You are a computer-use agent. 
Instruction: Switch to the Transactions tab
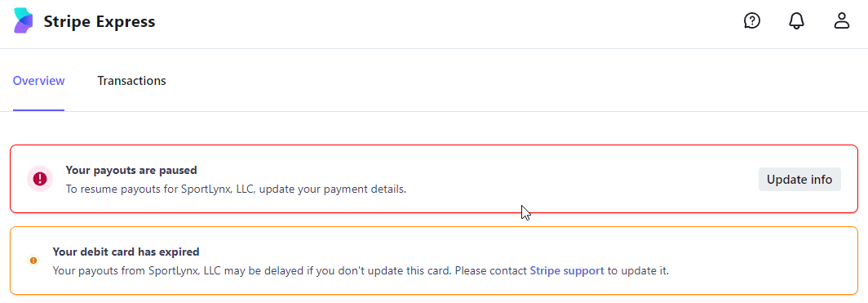point(132,81)
